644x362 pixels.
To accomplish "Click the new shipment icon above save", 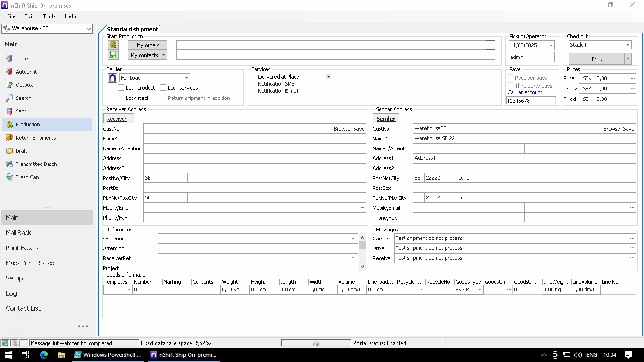I will click(x=113, y=45).
